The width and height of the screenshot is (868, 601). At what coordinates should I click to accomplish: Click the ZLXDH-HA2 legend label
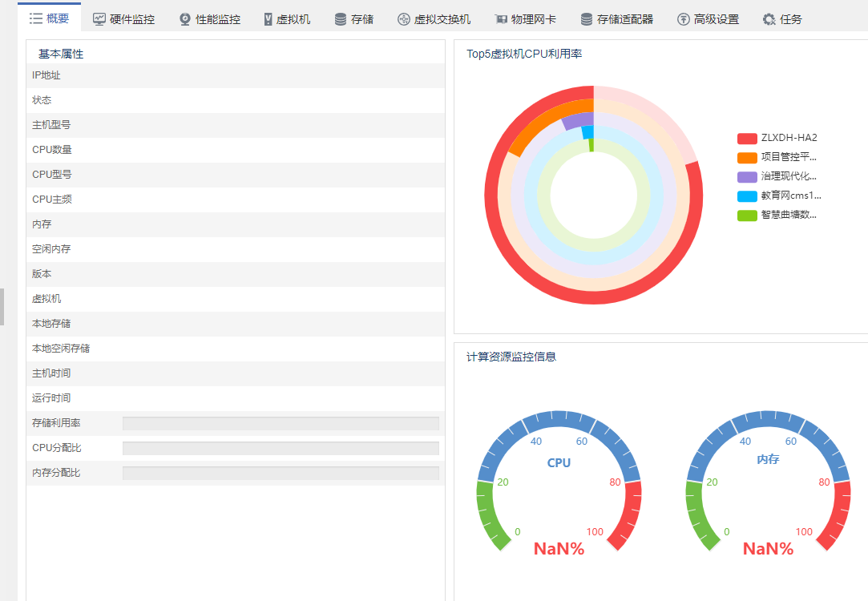coord(789,138)
